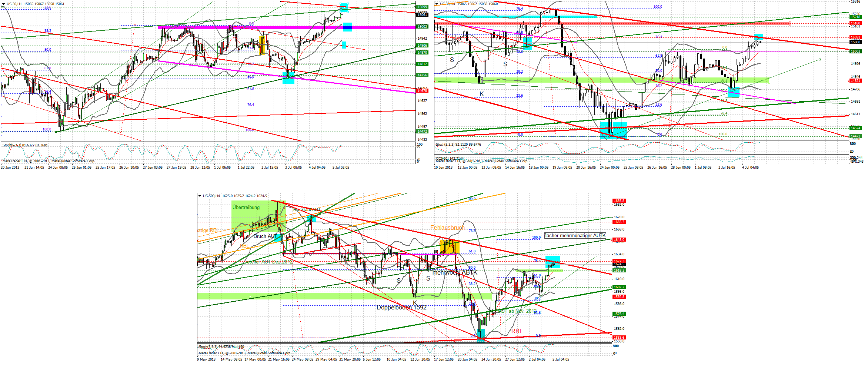The image size is (868, 378).
Task: Click the orange Fehlausbruch annotation
Action: click(447, 228)
